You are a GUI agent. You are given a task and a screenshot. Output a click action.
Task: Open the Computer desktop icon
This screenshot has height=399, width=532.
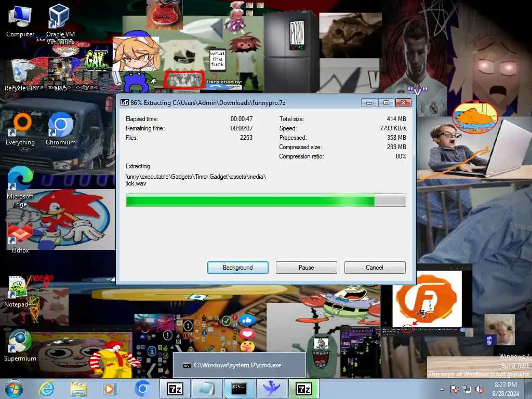[20, 21]
